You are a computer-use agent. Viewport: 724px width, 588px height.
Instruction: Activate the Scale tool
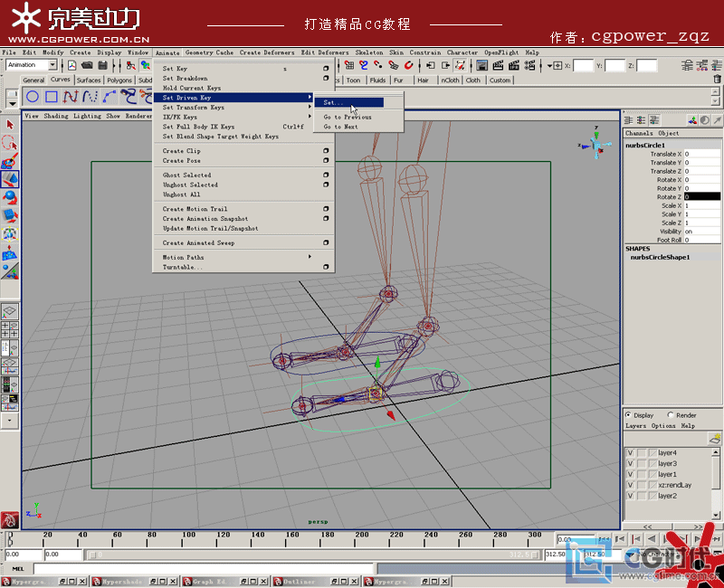10,215
